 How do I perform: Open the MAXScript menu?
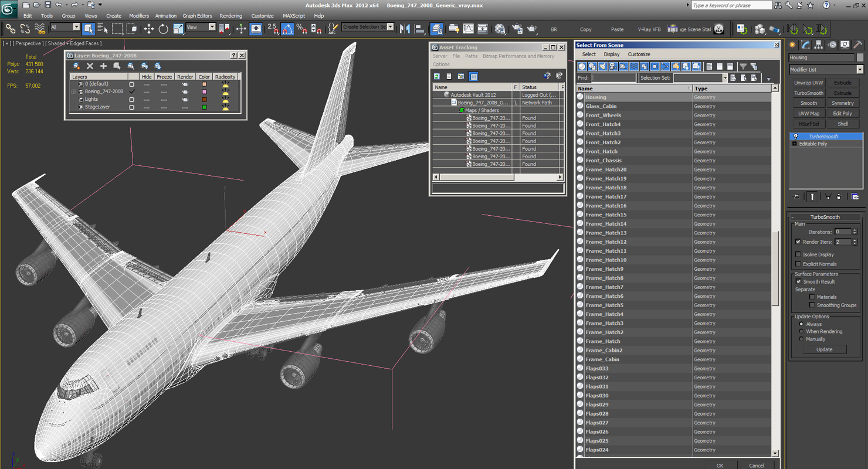coord(293,16)
